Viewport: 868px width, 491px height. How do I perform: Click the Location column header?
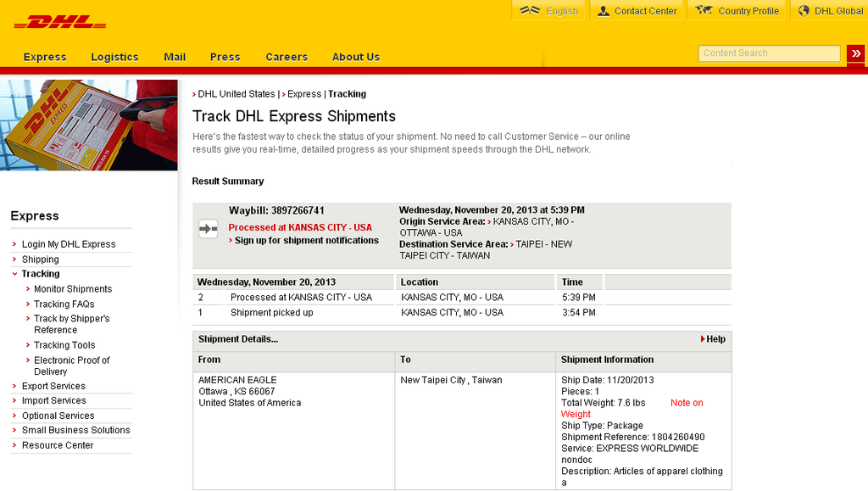(x=419, y=282)
